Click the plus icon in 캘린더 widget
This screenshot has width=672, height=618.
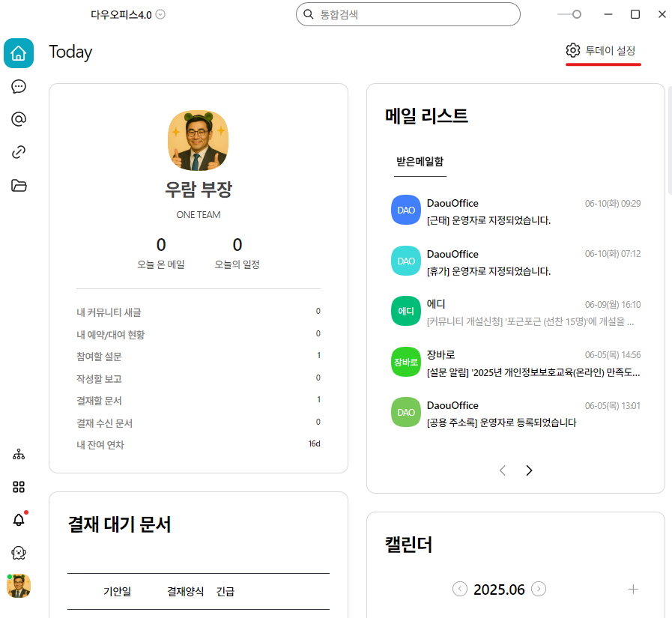[633, 590]
